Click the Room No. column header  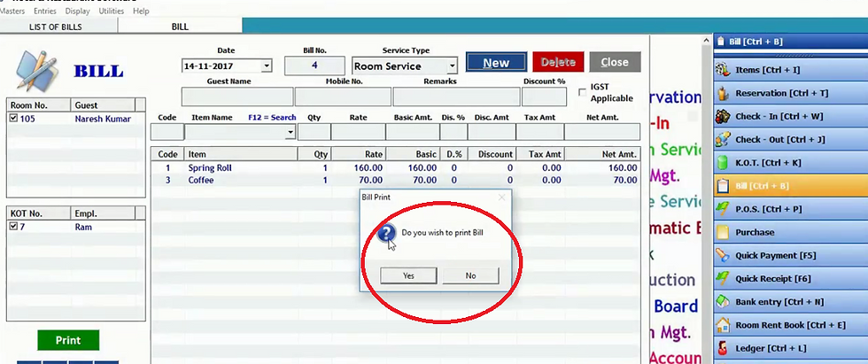click(38, 105)
